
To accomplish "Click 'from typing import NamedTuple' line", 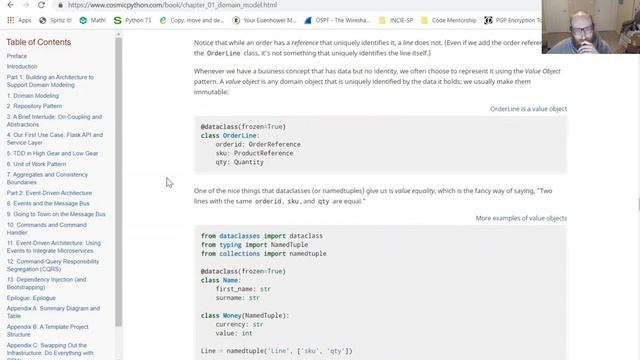I will (x=254, y=245).
